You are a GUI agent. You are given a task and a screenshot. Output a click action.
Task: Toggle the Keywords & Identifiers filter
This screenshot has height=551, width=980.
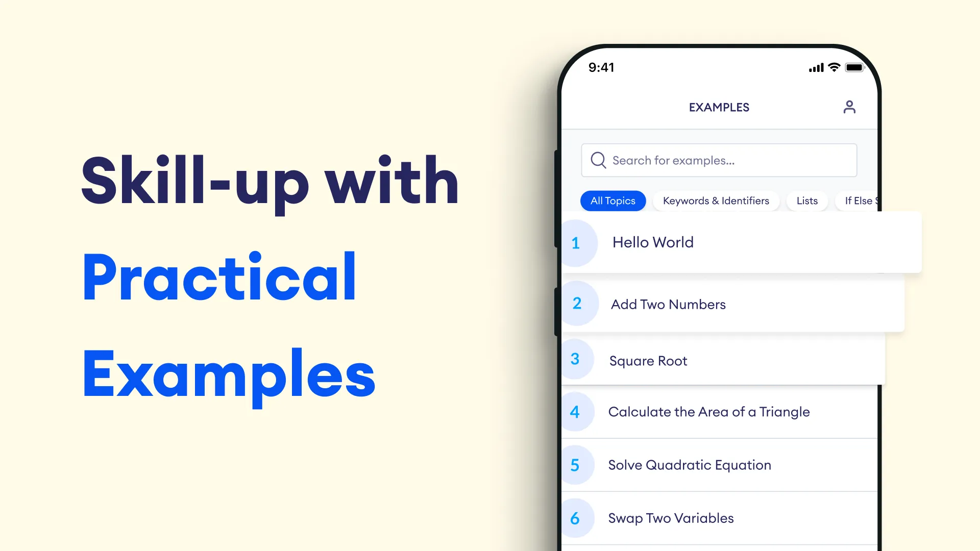[716, 201]
